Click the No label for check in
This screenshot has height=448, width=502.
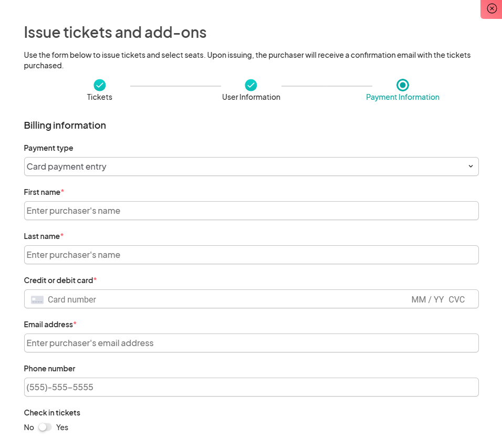[29, 428]
